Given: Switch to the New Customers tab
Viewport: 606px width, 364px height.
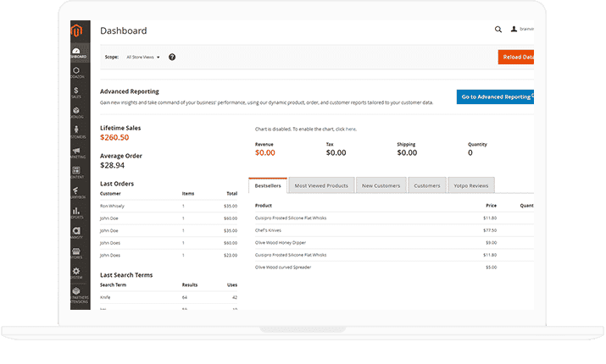Looking at the screenshot, I should pyautogui.click(x=380, y=185).
